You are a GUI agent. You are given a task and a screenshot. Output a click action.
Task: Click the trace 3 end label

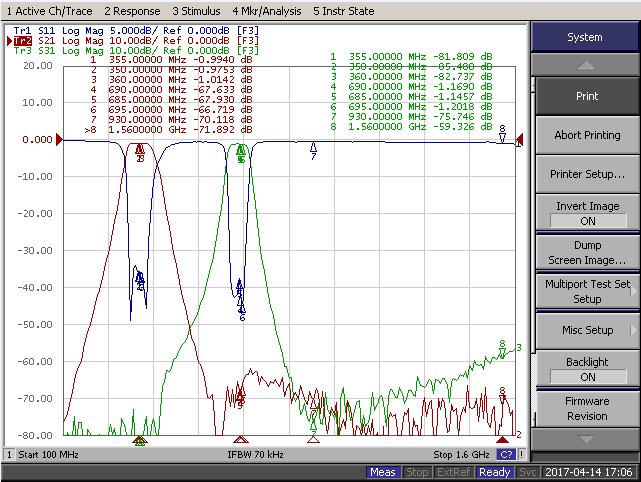pos(519,348)
